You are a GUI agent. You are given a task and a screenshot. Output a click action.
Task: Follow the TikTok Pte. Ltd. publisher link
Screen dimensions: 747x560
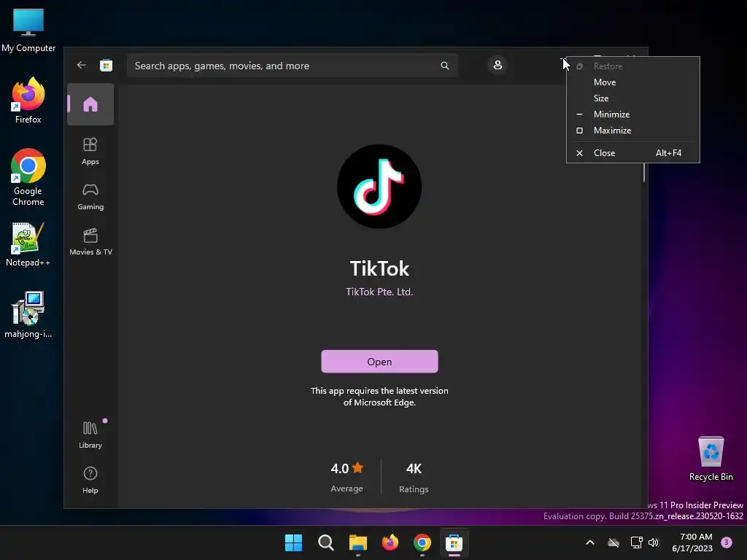click(x=379, y=292)
